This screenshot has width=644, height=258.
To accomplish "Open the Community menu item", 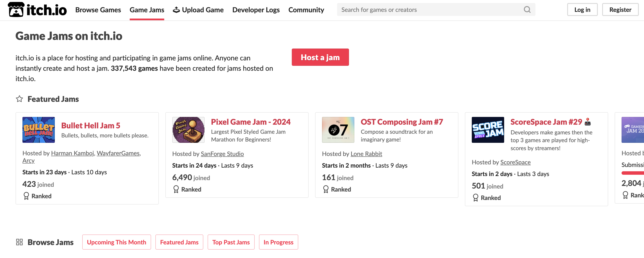I will click(306, 9).
